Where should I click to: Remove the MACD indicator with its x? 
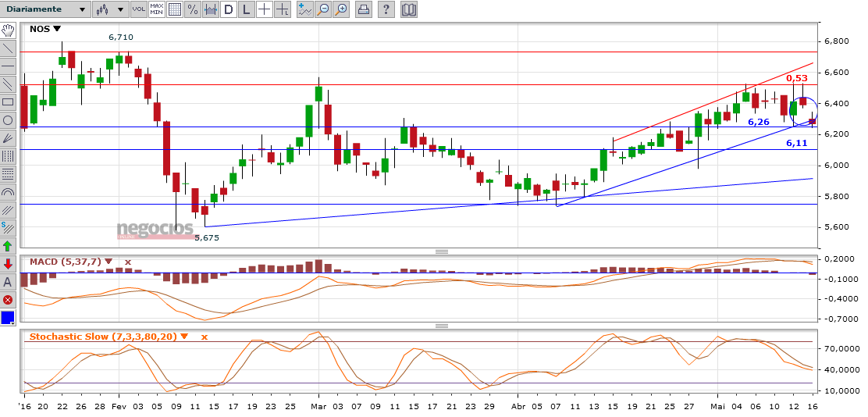(128, 262)
